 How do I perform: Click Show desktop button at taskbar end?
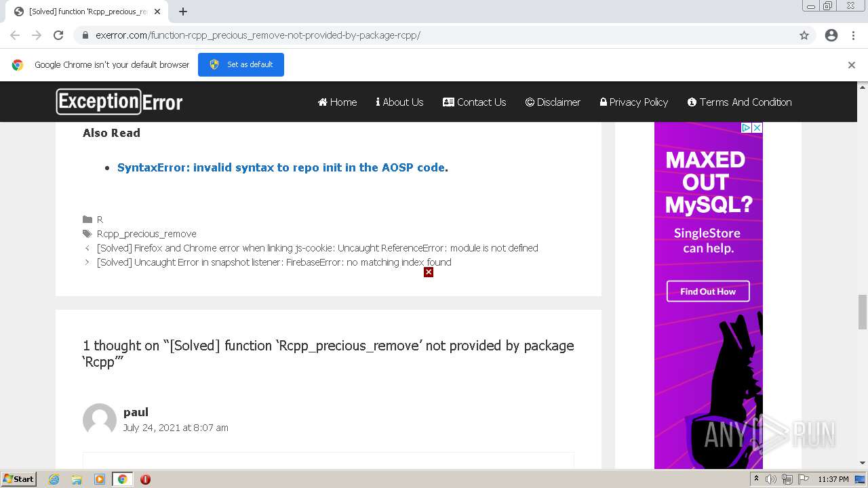pos(861,479)
